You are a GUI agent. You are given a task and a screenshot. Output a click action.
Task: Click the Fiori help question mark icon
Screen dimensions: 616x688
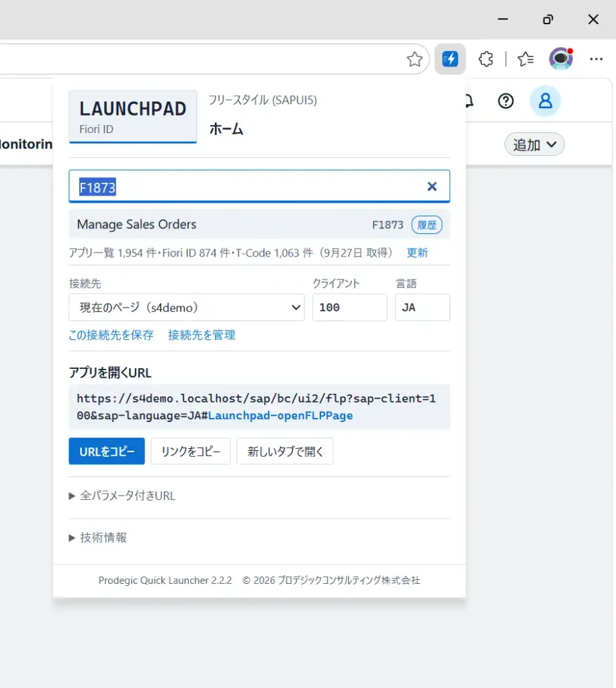click(505, 101)
